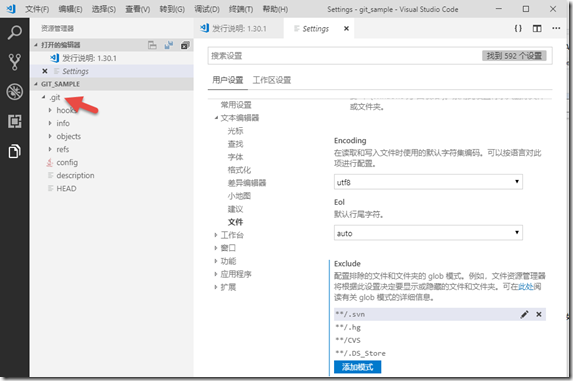The width and height of the screenshot is (573, 381).
Task: Open the Encoding utf8 dropdown
Action: pos(428,182)
